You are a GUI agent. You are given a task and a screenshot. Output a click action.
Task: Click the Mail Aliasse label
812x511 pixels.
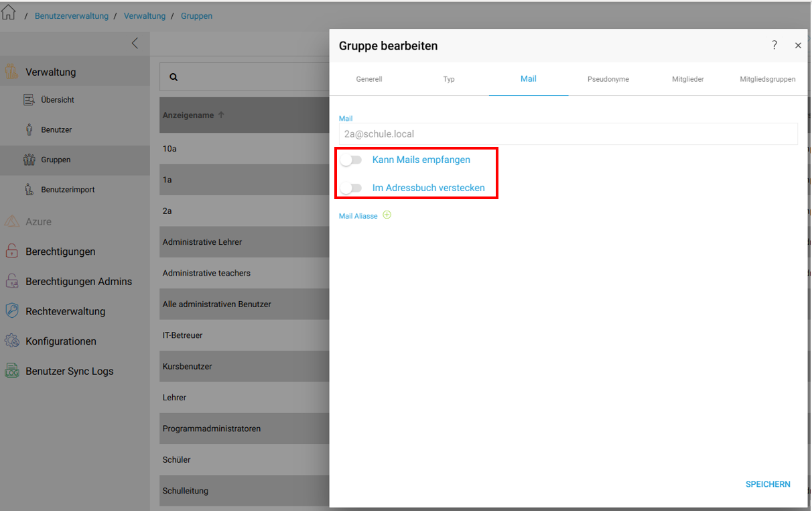click(358, 216)
